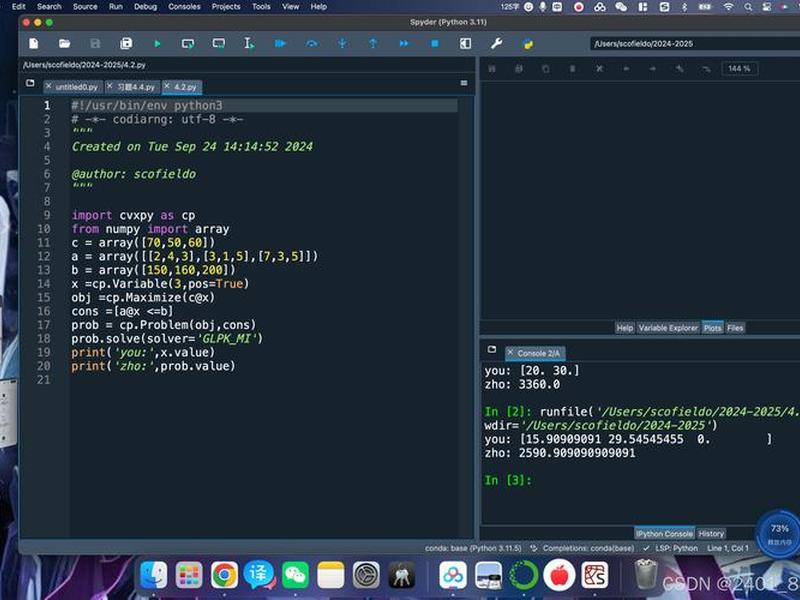Open the Trash in the dock

(x=645, y=574)
